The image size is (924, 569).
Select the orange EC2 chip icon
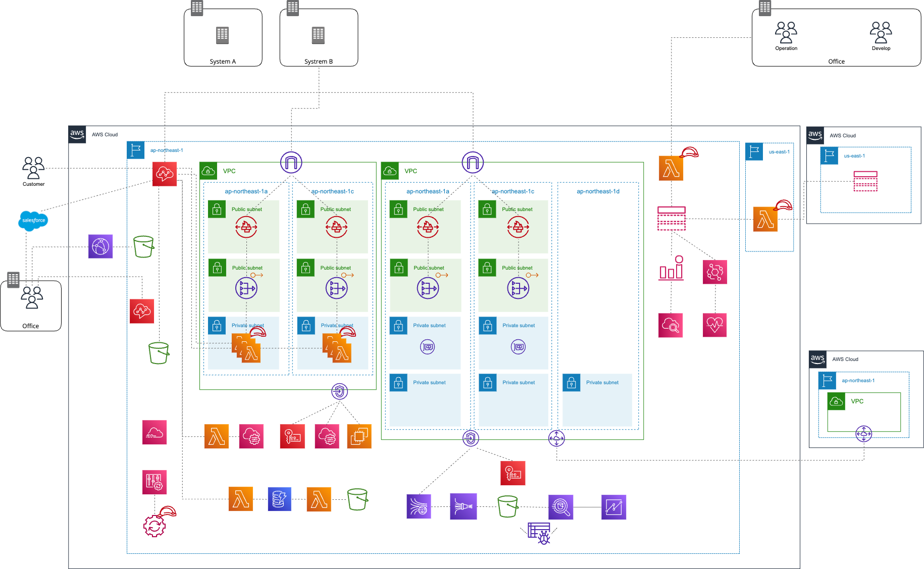pos(359,436)
